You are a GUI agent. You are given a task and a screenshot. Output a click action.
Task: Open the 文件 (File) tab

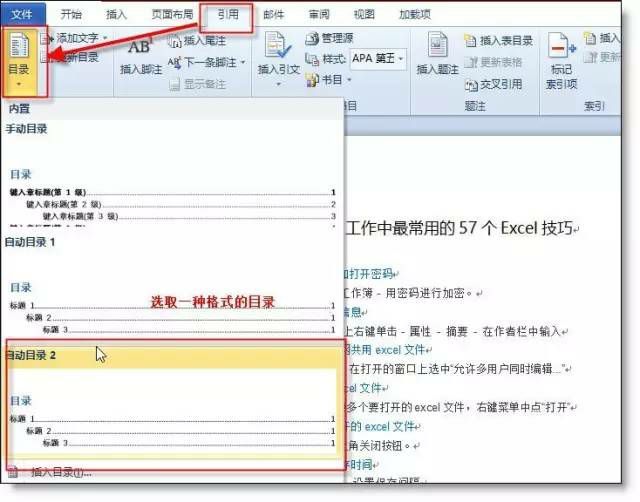pyautogui.click(x=22, y=15)
